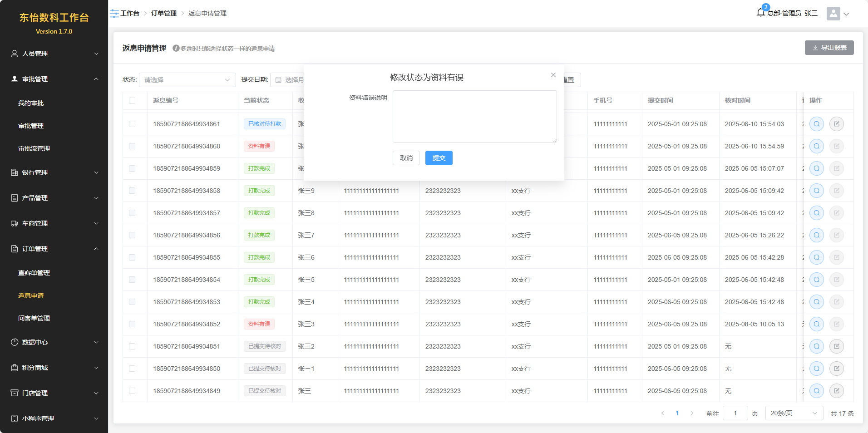Click the 资料错误说明 text area

tap(474, 116)
